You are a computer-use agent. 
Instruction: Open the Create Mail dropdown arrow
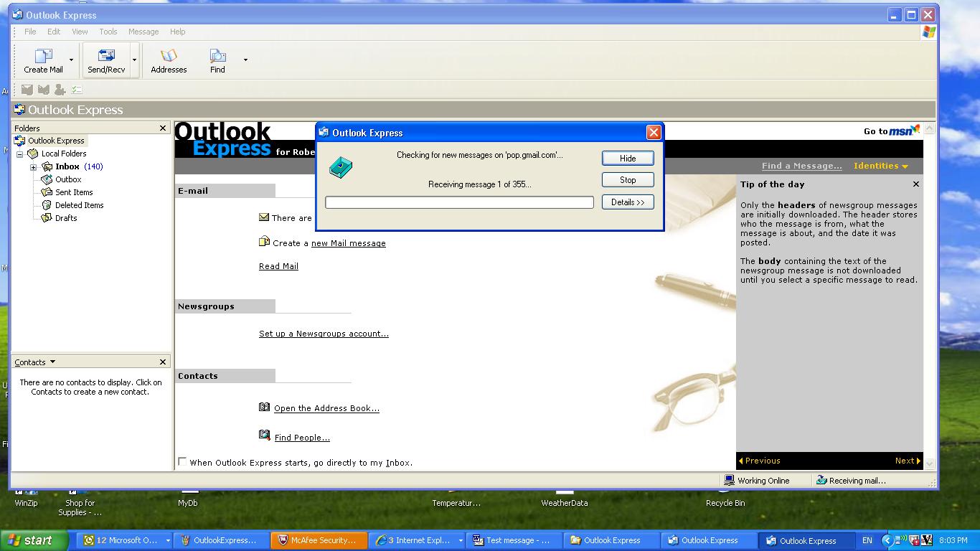point(71,60)
